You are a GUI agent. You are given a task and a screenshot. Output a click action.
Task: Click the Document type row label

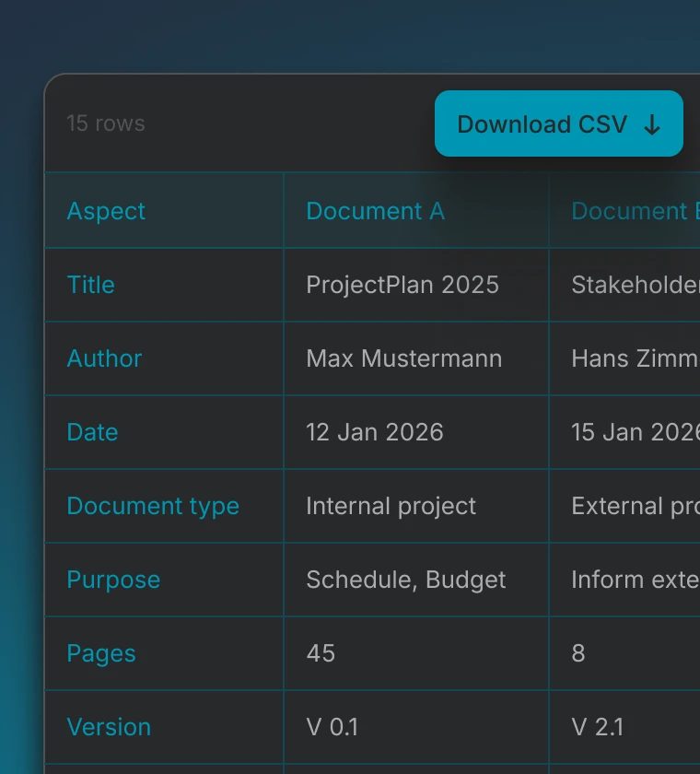153,506
